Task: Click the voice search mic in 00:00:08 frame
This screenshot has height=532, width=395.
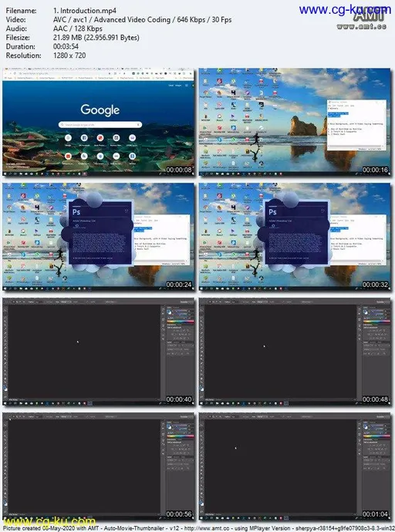Action: 138,125
